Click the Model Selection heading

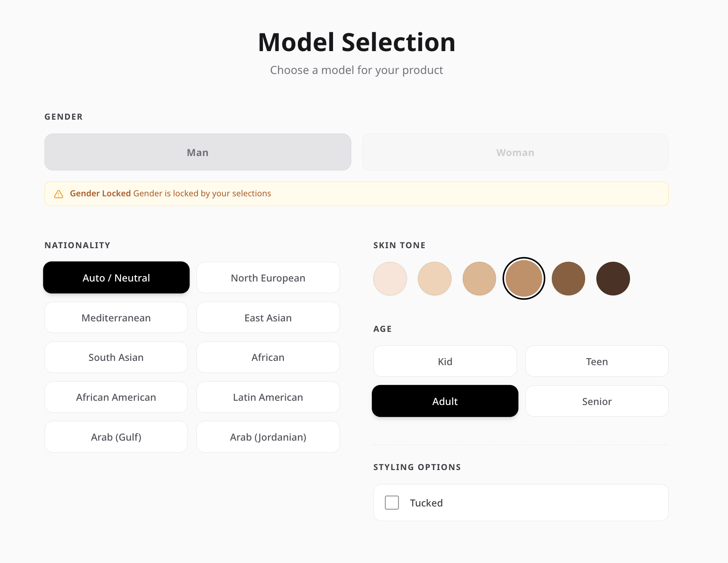click(x=357, y=42)
